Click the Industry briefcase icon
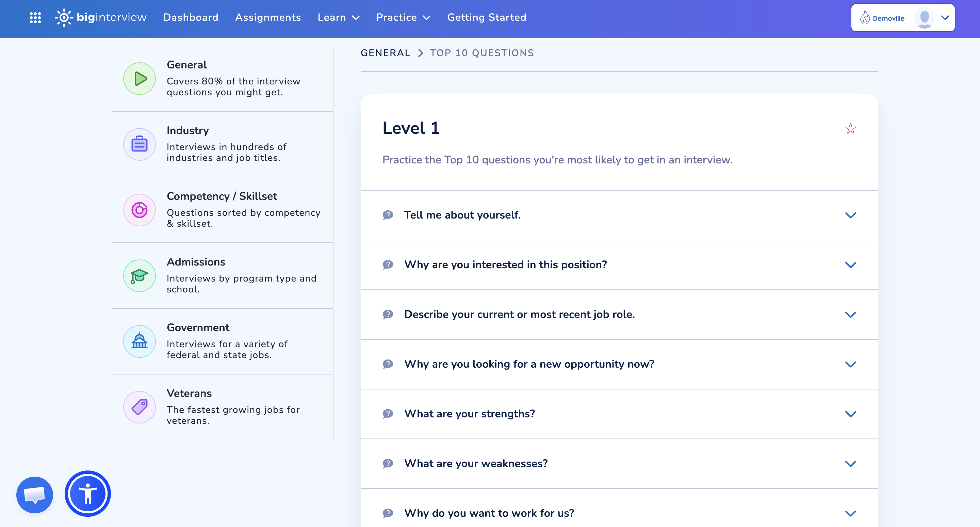 [139, 144]
